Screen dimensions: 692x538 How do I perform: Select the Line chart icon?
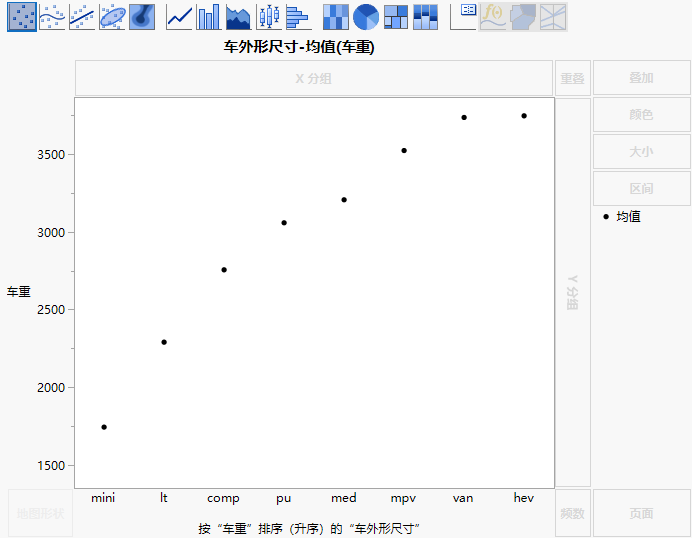179,17
